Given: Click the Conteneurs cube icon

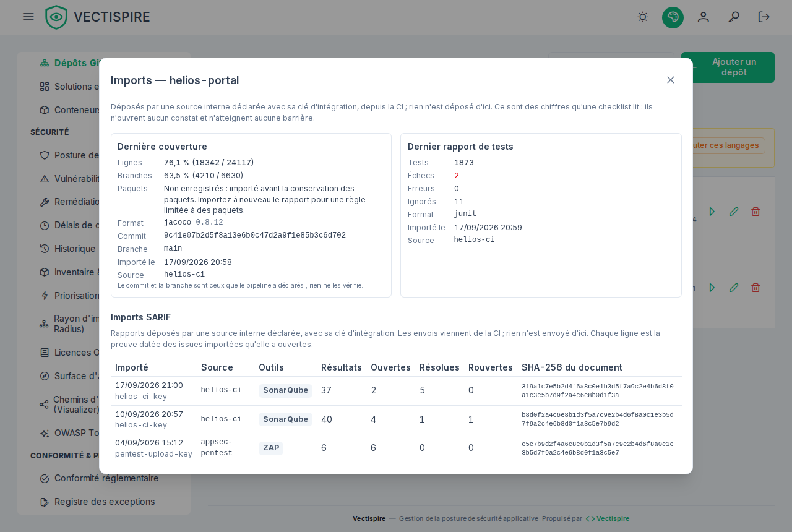Looking at the screenshot, I should point(45,110).
